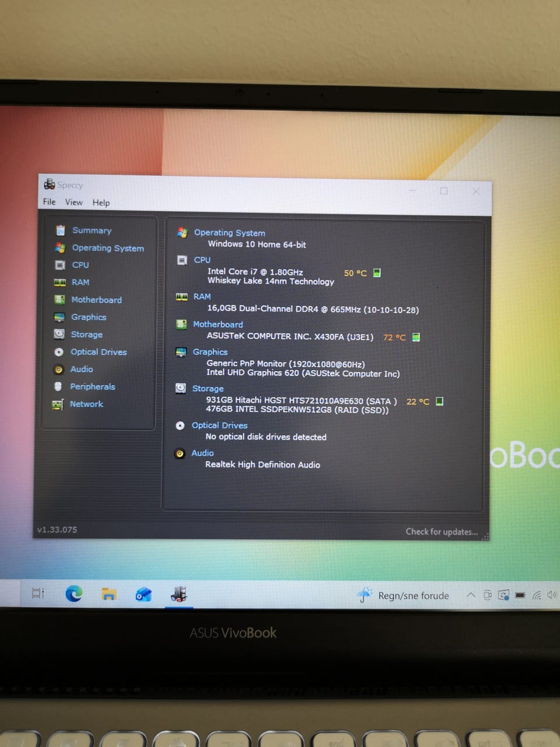Select Operating System in the sidebar
Screen dimensions: 560x747
[108, 248]
